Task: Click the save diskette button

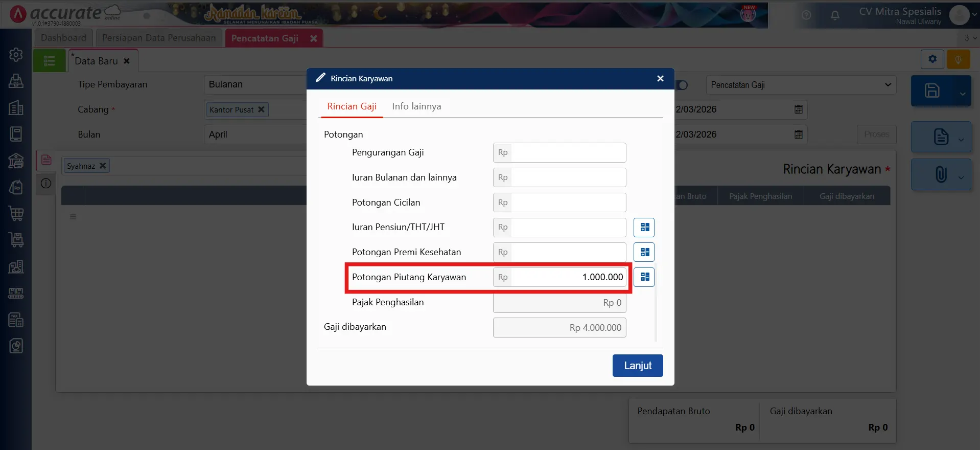Action: [932, 91]
